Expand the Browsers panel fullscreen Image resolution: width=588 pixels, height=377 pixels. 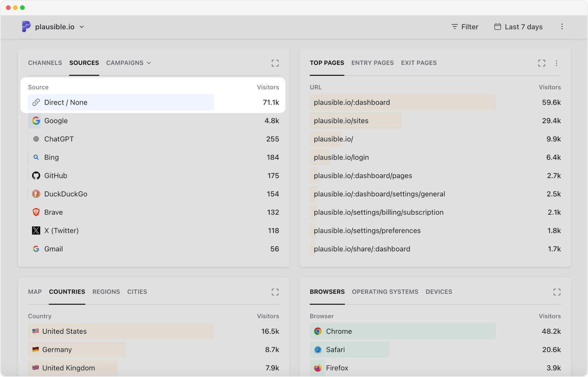557,292
